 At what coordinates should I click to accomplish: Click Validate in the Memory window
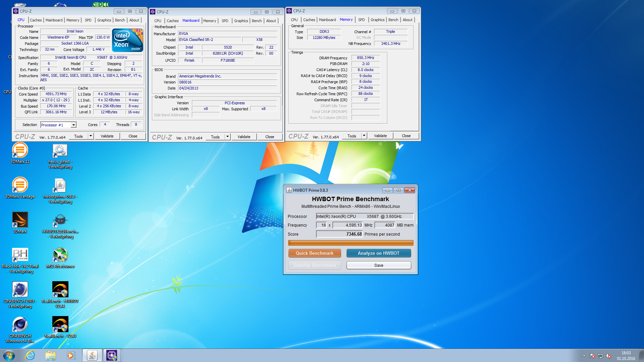pyautogui.click(x=380, y=136)
